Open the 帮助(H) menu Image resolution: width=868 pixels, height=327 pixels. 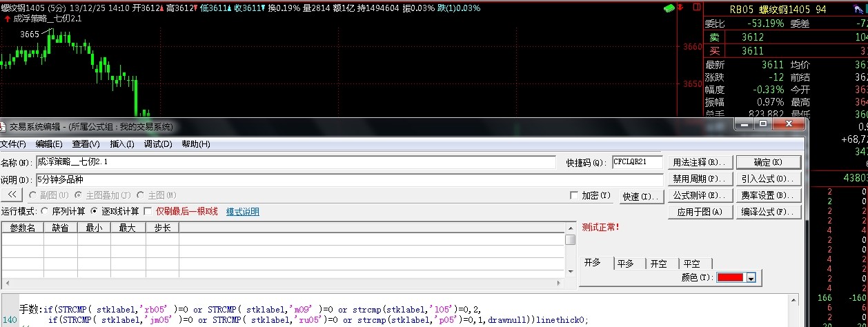196,144
